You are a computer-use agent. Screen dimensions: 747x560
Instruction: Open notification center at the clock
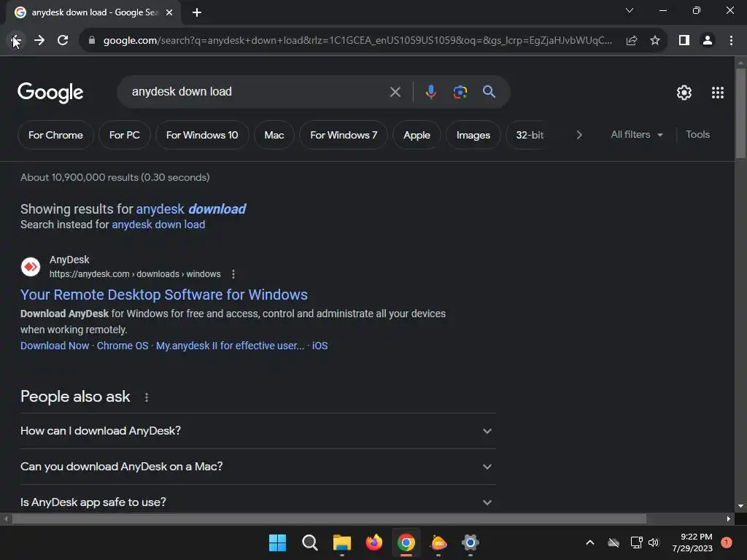pos(692,542)
